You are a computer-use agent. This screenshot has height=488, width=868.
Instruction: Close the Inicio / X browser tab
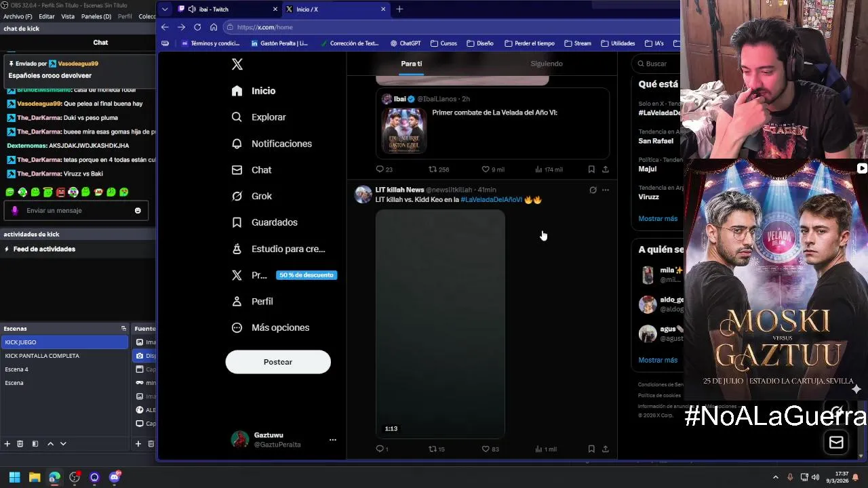pyautogui.click(x=383, y=9)
